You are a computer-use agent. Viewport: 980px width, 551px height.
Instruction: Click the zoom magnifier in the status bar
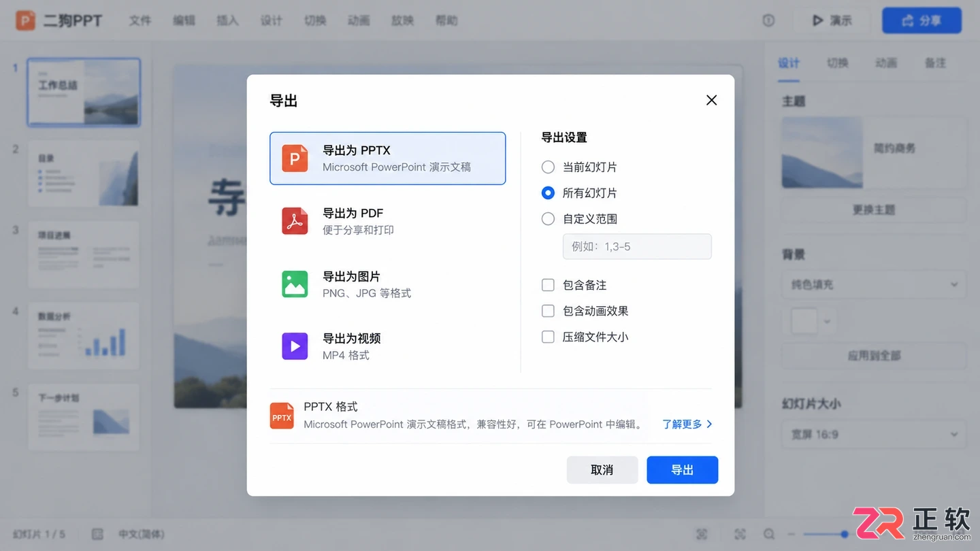(x=769, y=535)
